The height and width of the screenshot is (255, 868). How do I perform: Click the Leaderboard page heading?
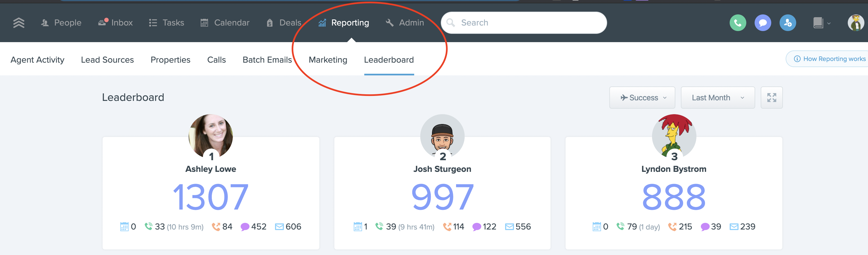click(133, 97)
